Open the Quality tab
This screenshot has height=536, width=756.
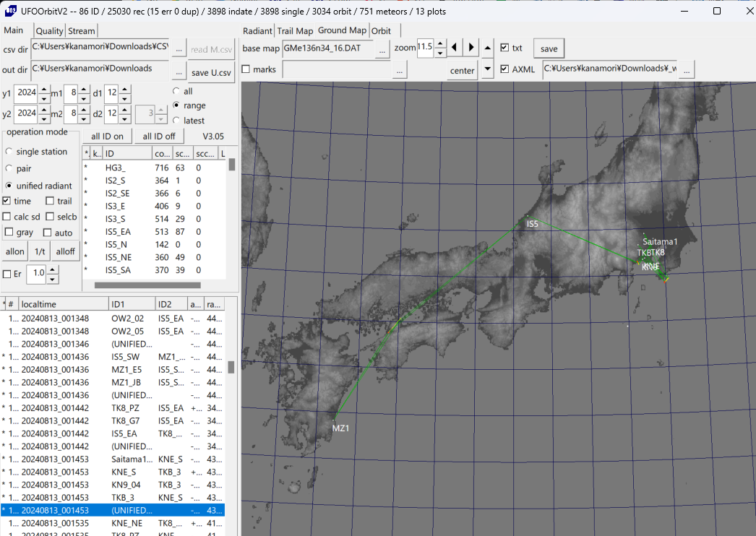point(50,31)
